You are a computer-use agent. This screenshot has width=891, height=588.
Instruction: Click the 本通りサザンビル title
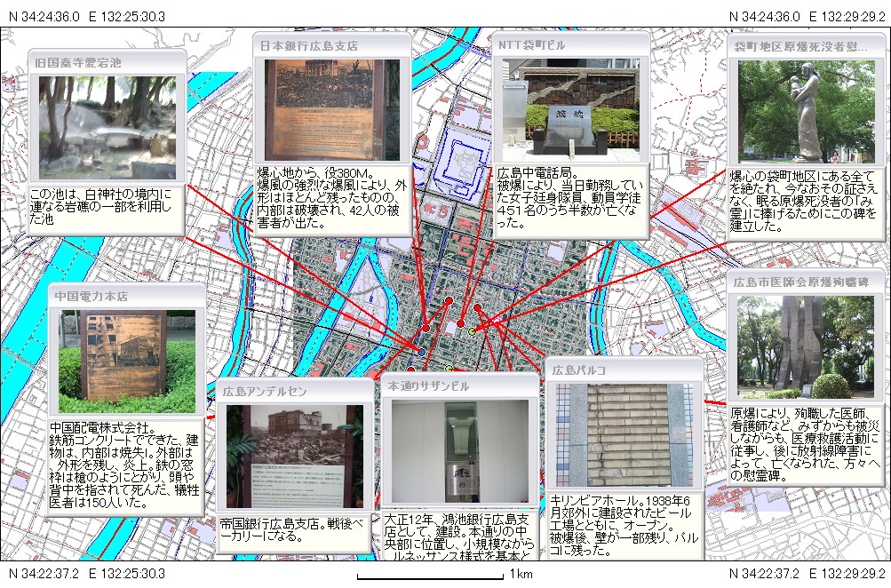coord(428,386)
